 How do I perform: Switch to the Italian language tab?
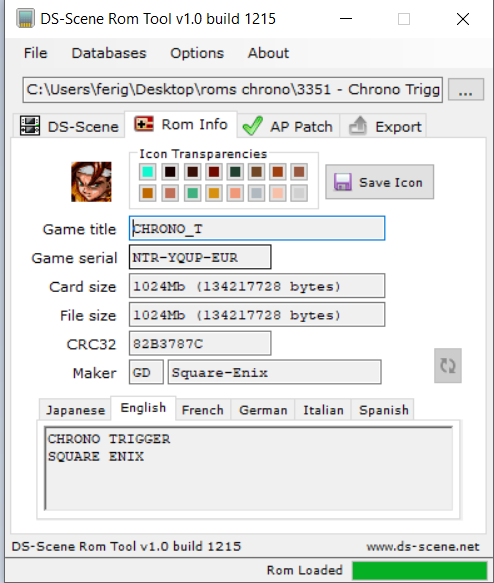(x=323, y=410)
